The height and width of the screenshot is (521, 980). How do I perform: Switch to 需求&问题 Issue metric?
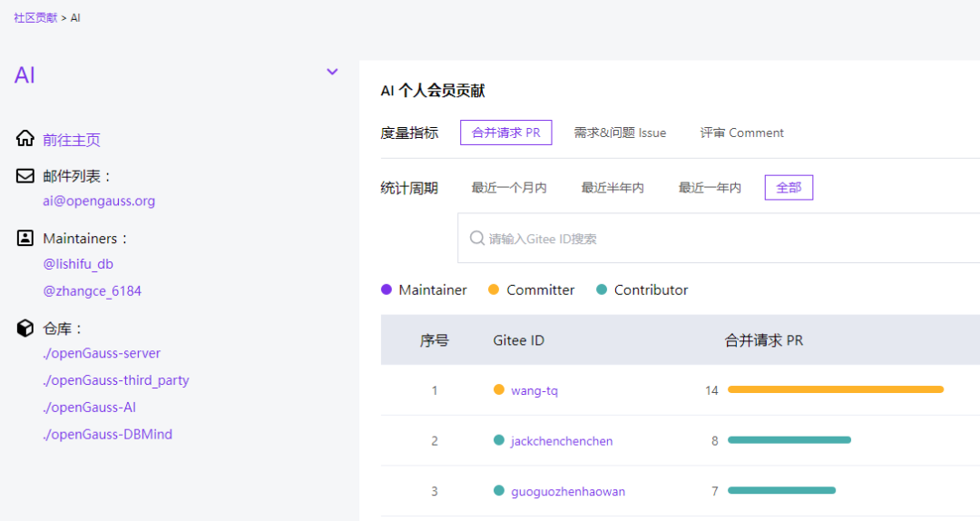pos(620,133)
